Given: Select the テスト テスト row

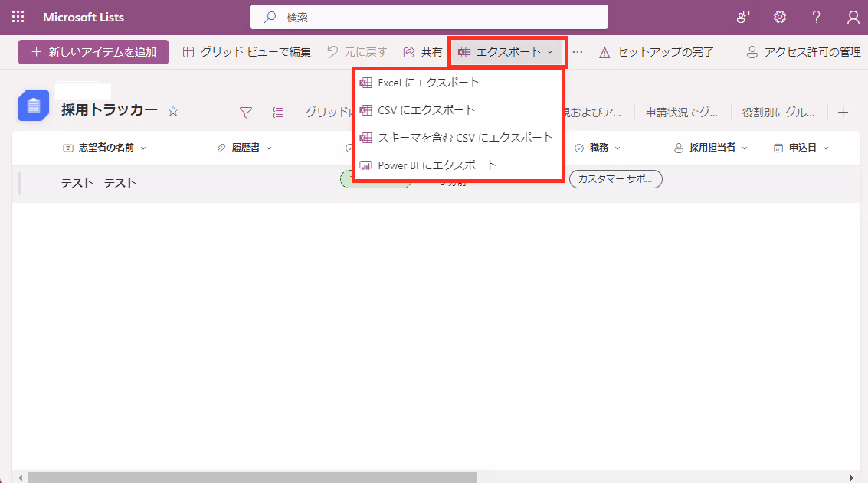Looking at the screenshot, I should point(436,183).
